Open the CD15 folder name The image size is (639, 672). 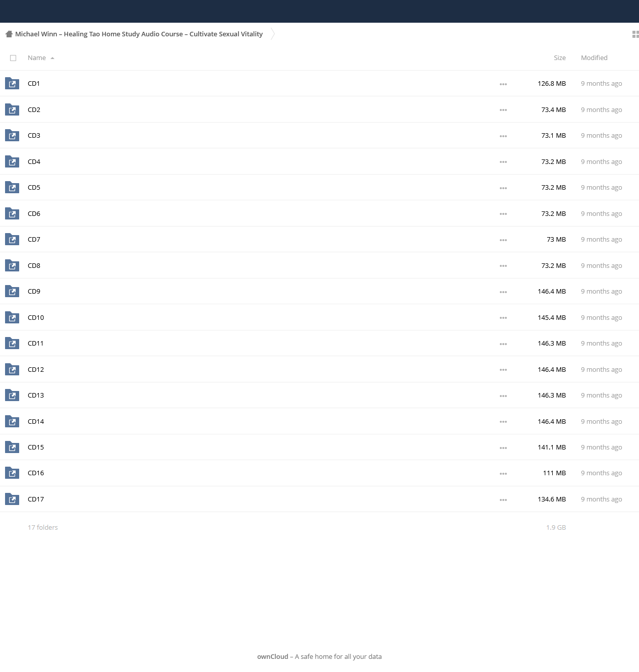[x=36, y=447]
